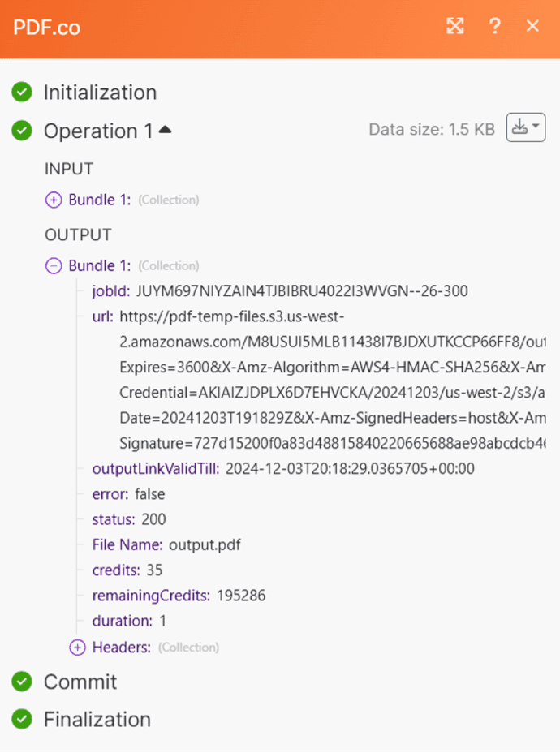Screen dimensions: 560x753
Task: Expand the INPUT Bundle 1 collection
Action: coord(54,200)
